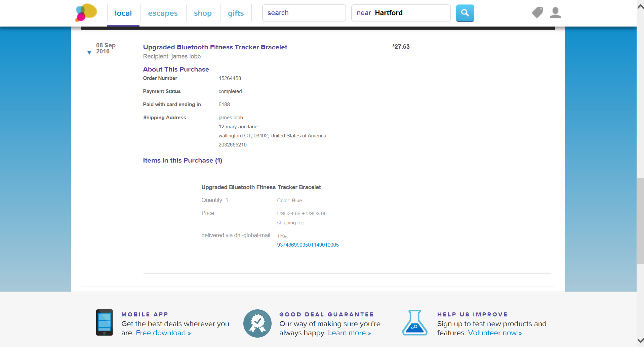644x347 pixels.
Task: Open the gifts section
Action: [236, 13]
